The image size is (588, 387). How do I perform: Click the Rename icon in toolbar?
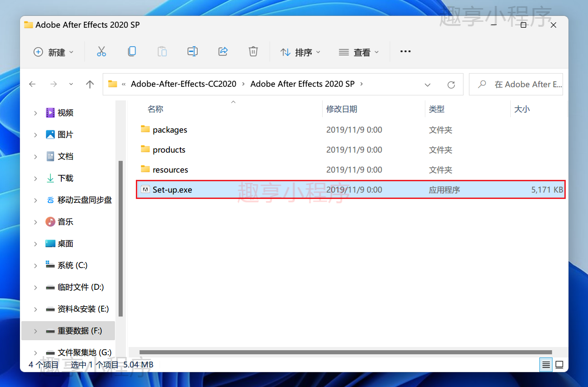pos(193,52)
